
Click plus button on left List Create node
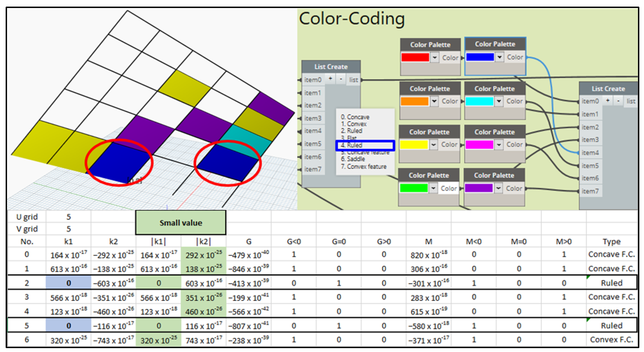[x=331, y=79]
